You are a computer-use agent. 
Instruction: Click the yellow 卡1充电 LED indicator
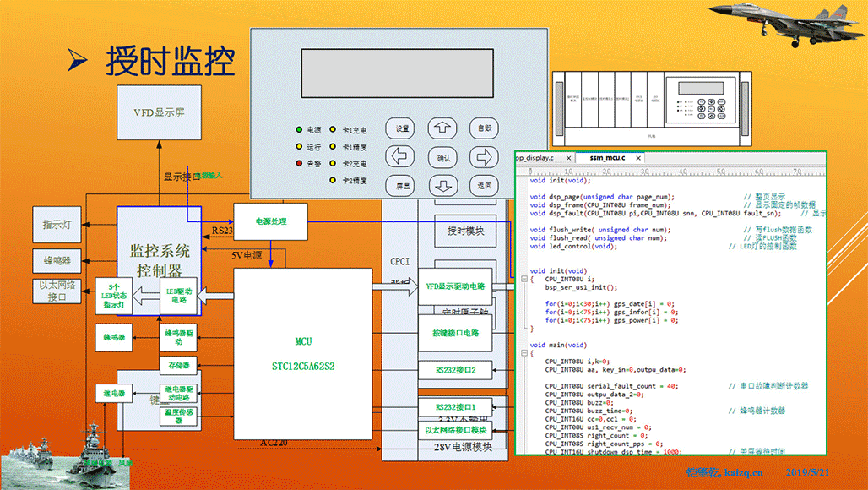click(x=334, y=130)
